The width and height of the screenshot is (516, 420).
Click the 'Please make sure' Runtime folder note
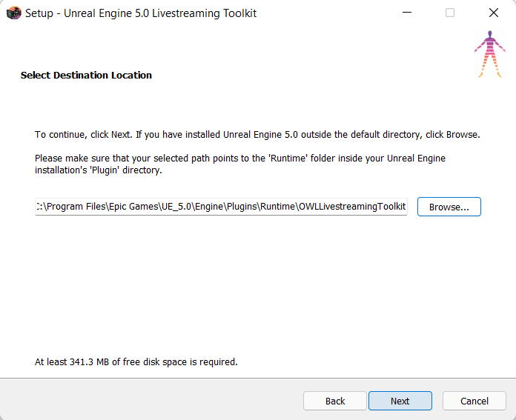coord(240,164)
